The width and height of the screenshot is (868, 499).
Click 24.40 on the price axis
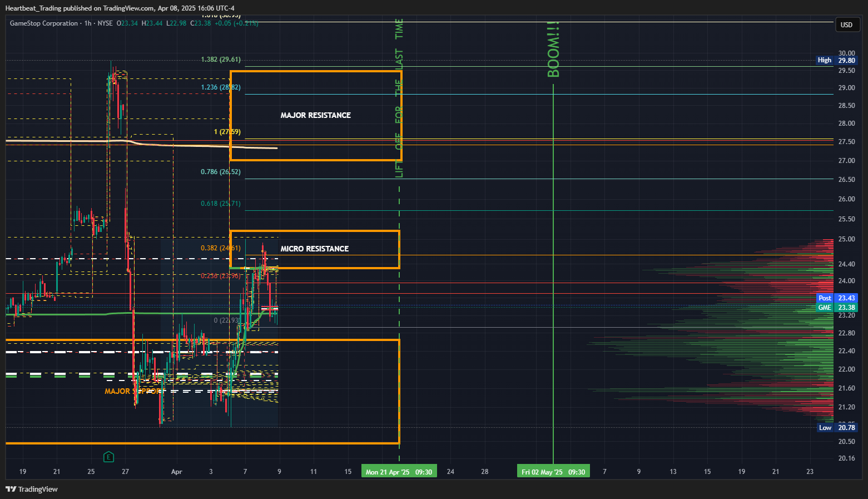click(846, 264)
